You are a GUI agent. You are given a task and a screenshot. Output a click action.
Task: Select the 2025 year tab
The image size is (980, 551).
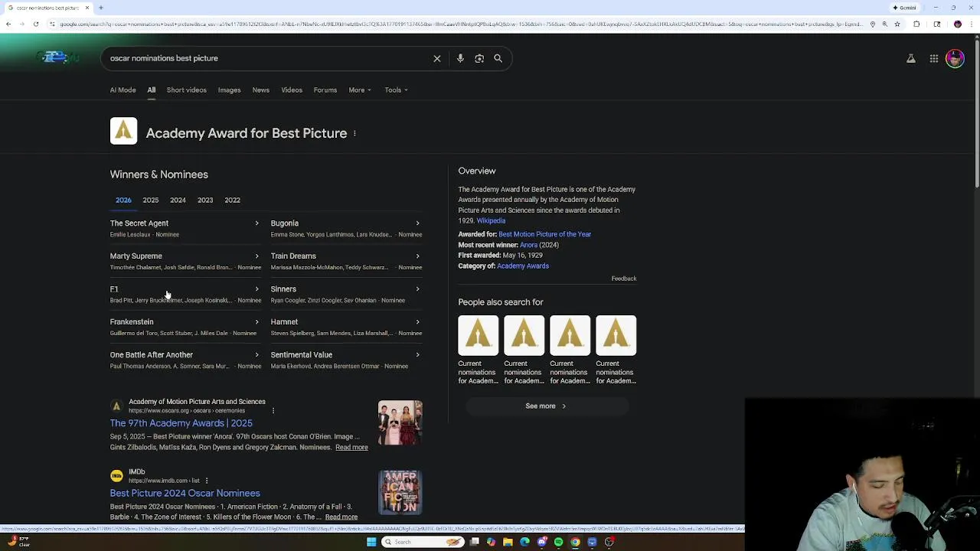point(151,201)
